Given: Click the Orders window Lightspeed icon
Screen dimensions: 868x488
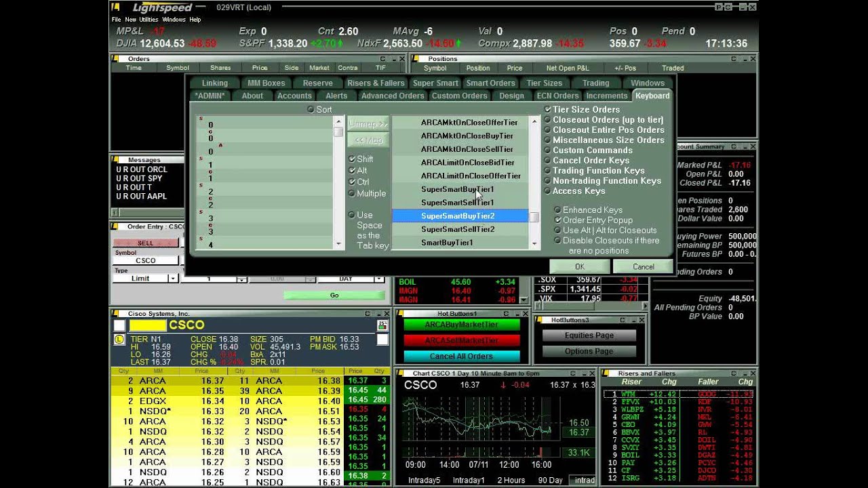Looking at the screenshot, I should coord(115,58).
